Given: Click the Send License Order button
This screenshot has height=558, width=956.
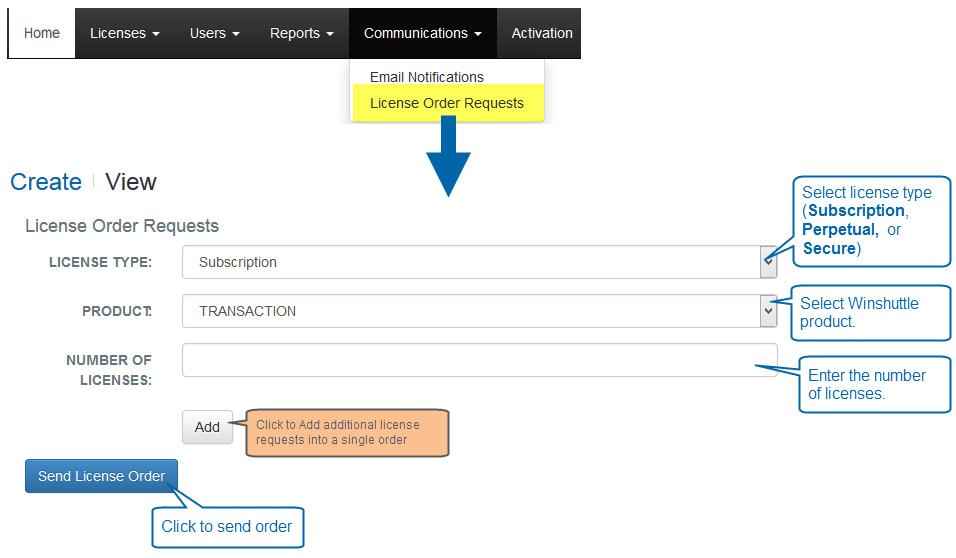Looking at the screenshot, I should point(101,476).
